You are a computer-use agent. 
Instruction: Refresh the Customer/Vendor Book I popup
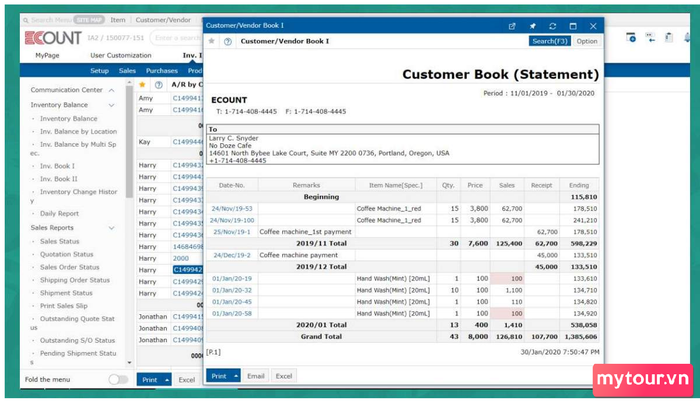(x=552, y=26)
